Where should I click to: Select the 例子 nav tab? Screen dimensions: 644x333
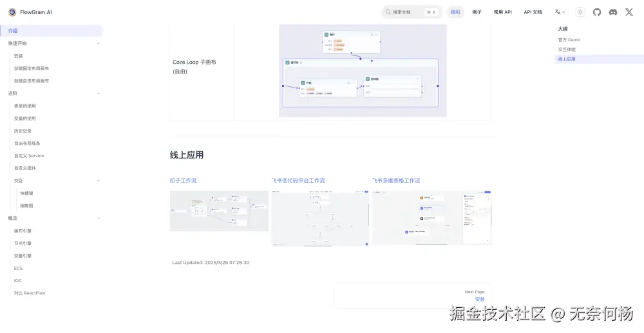[477, 12]
